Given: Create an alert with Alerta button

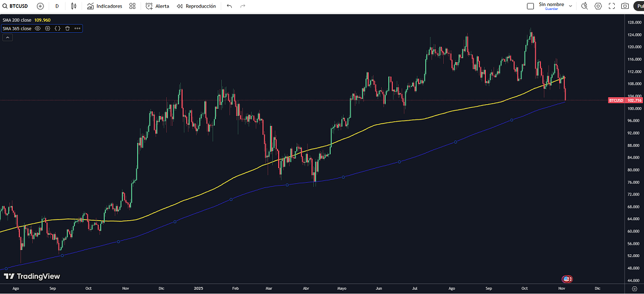Looking at the screenshot, I should (x=157, y=6).
